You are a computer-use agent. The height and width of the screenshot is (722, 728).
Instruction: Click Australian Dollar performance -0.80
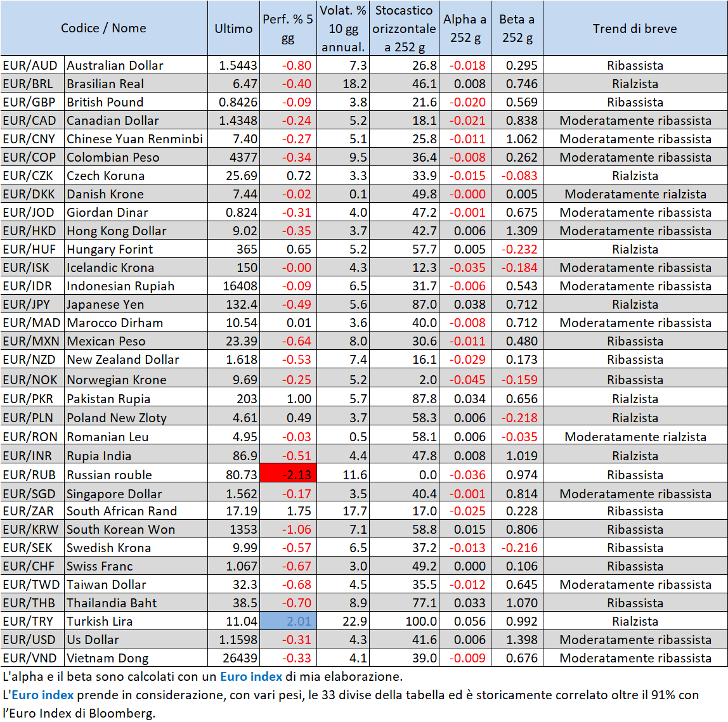pyautogui.click(x=289, y=65)
